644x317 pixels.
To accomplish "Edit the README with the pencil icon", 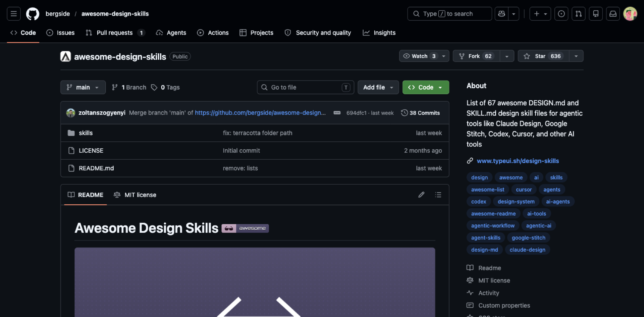I will pos(421,195).
